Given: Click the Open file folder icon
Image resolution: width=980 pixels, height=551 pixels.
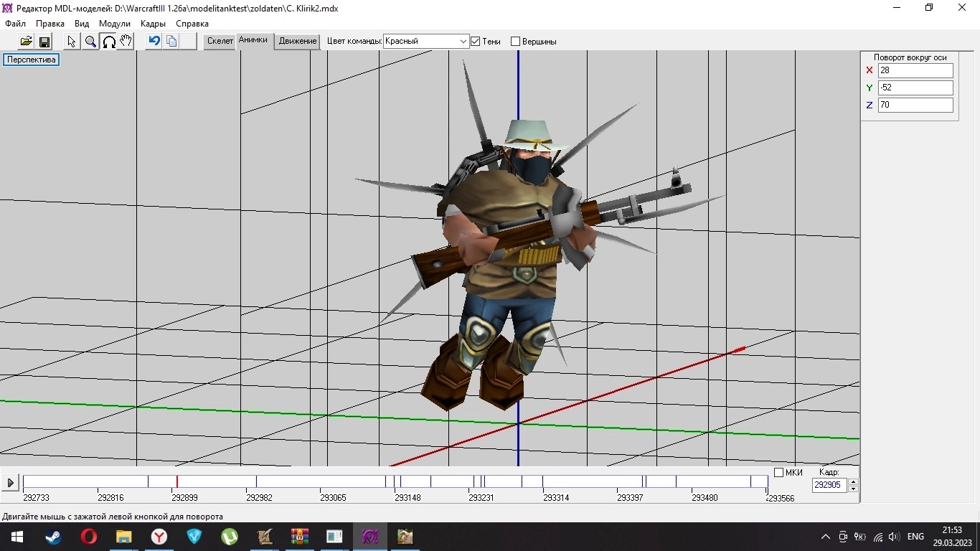Looking at the screenshot, I should pos(26,42).
